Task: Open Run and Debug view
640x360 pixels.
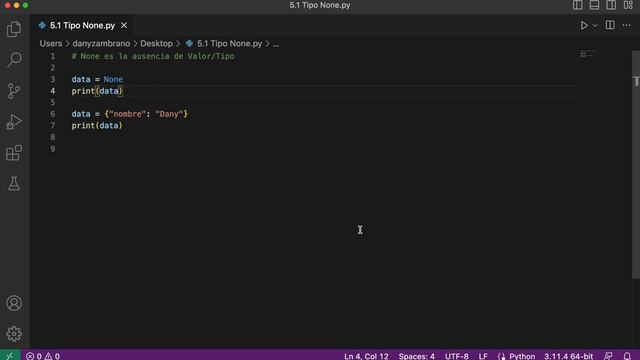Action: (14, 122)
